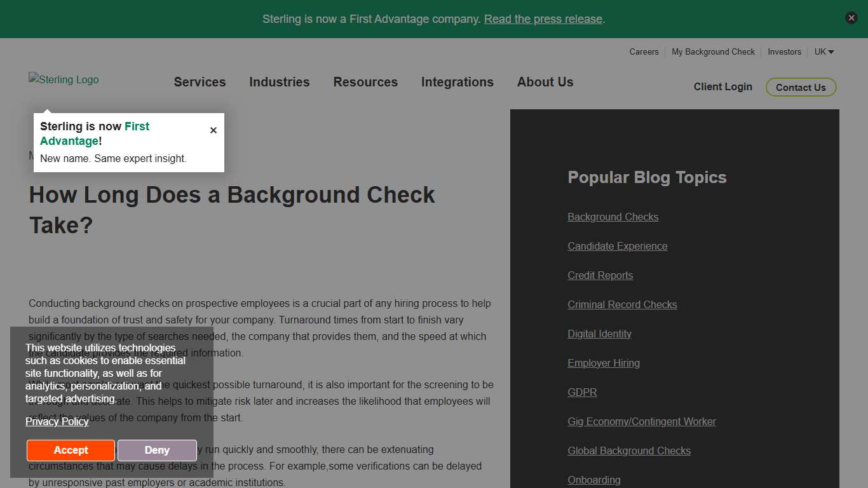Click the Contact Us button
This screenshot has height=488, width=868.
coord(801,87)
